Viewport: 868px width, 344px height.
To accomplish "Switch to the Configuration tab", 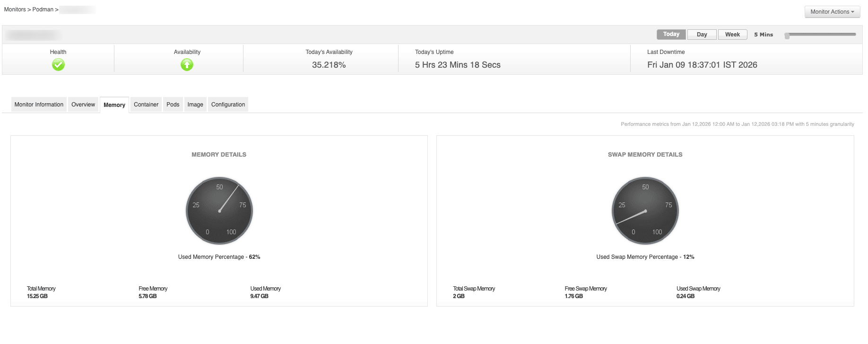I will (228, 104).
